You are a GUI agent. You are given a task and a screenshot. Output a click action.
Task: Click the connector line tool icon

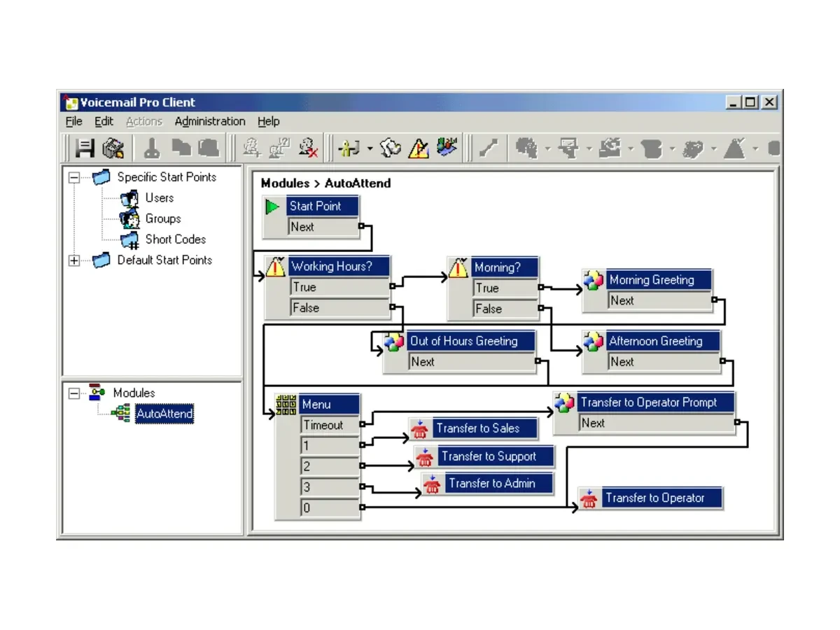[489, 148]
